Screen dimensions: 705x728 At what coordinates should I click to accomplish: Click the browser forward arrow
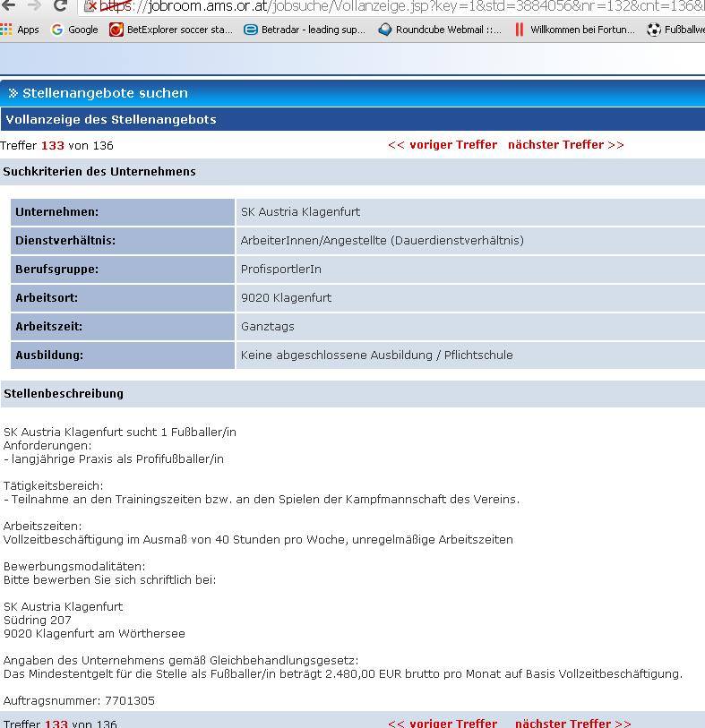tap(34, 5)
